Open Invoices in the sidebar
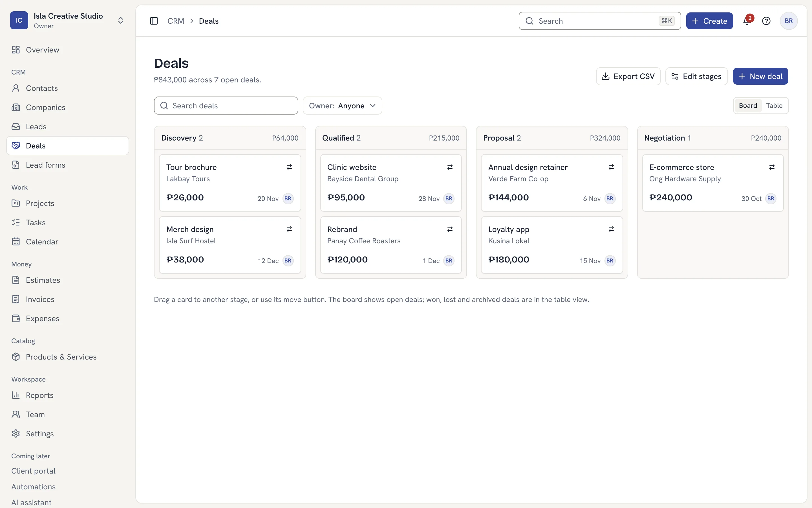 tap(67, 299)
